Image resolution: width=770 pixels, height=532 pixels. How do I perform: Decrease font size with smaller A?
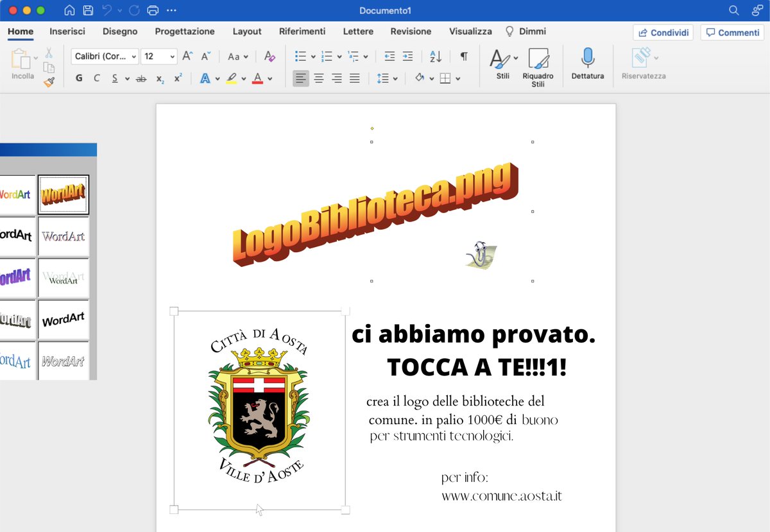coord(205,56)
